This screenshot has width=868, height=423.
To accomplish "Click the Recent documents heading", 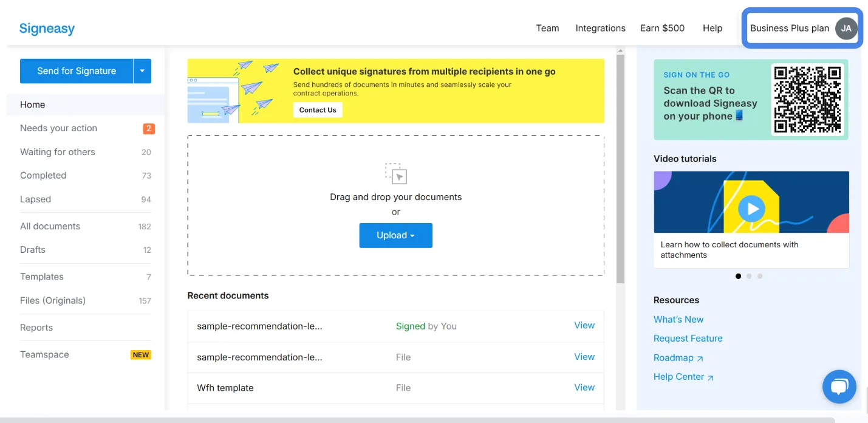I will (228, 295).
